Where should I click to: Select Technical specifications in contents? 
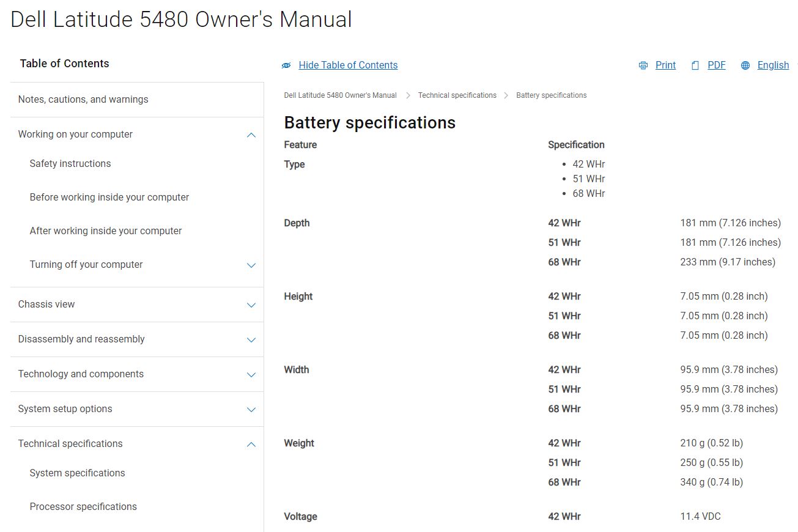tap(70, 444)
